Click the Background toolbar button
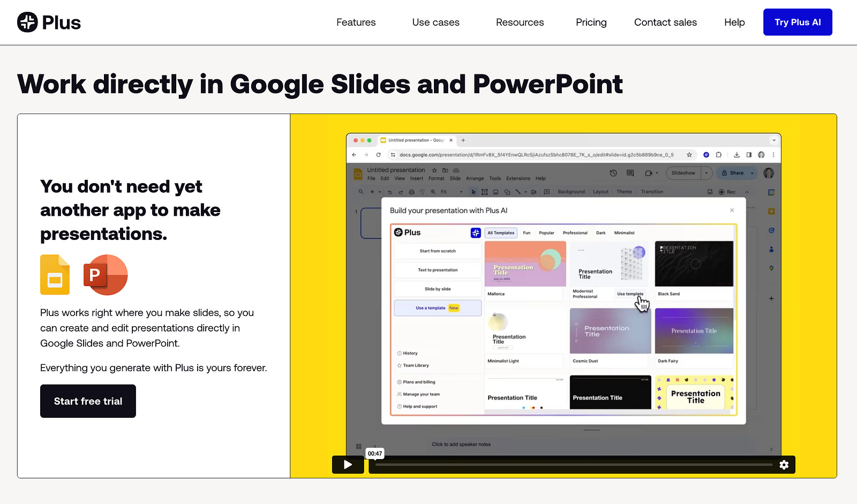This screenshot has height=504, width=857. point(571,192)
